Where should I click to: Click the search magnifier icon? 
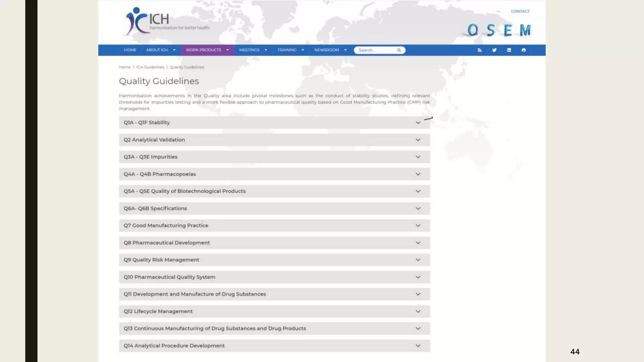coord(399,50)
